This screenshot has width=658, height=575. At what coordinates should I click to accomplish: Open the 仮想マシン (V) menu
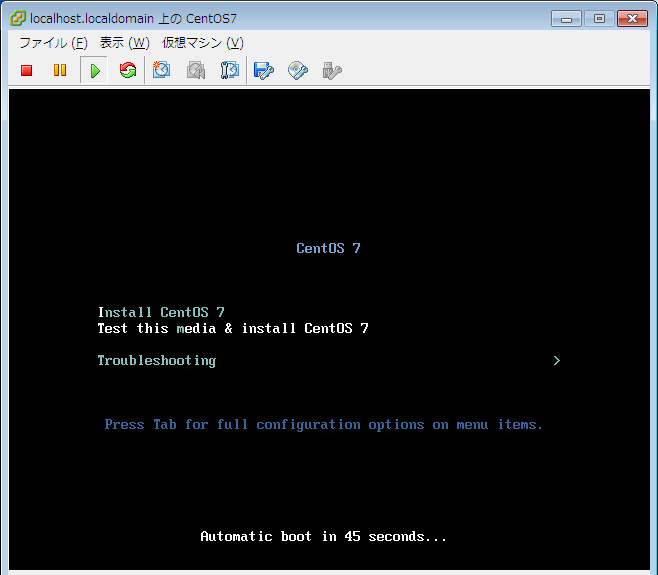[x=203, y=43]
